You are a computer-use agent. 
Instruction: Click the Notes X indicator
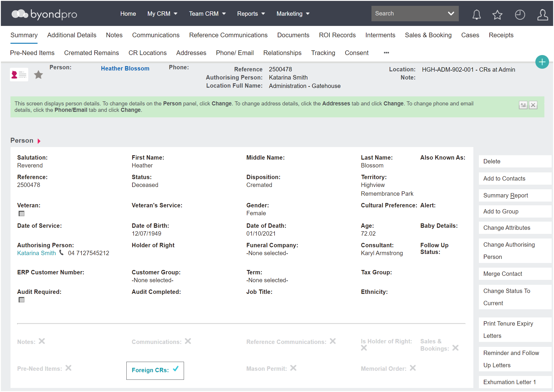pos(42,341)
